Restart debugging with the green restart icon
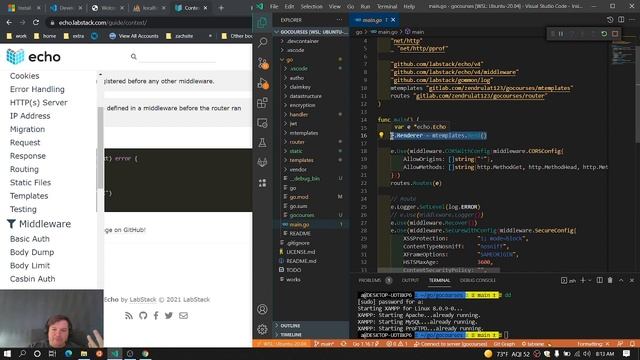This screenshot has height=360, width=640. point(604,34)
